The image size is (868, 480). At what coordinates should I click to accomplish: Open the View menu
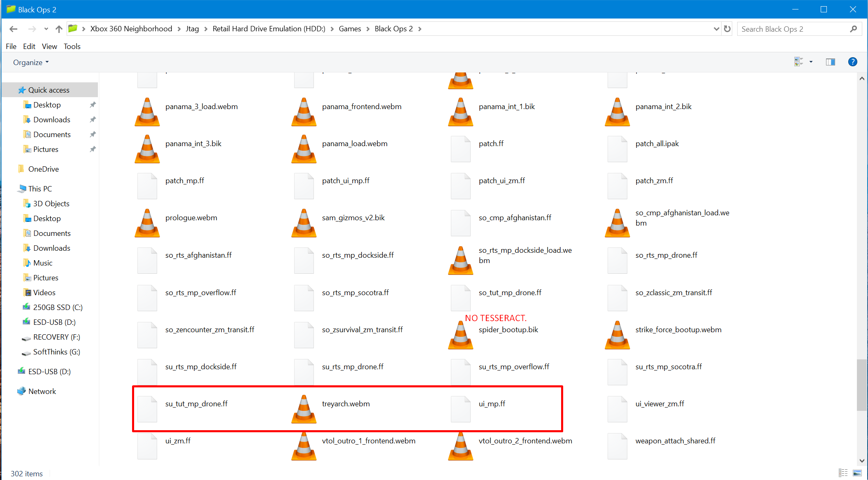[x=49, y=47]
